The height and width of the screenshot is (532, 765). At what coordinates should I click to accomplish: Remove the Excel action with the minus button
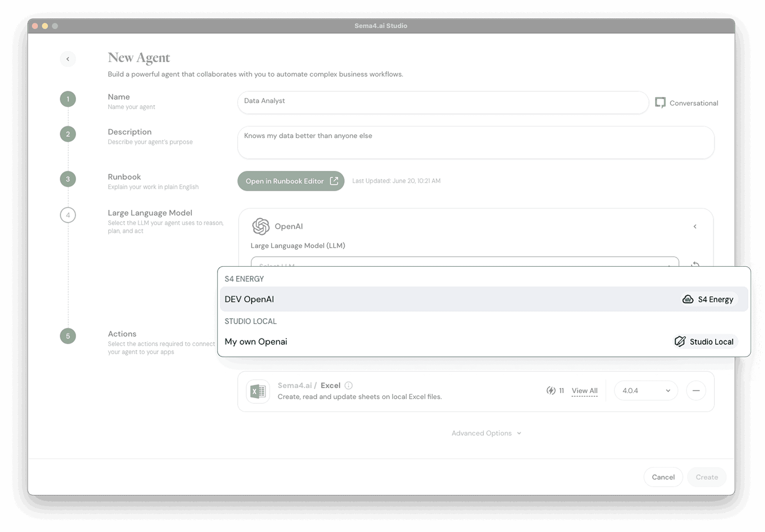coord(696,391)
